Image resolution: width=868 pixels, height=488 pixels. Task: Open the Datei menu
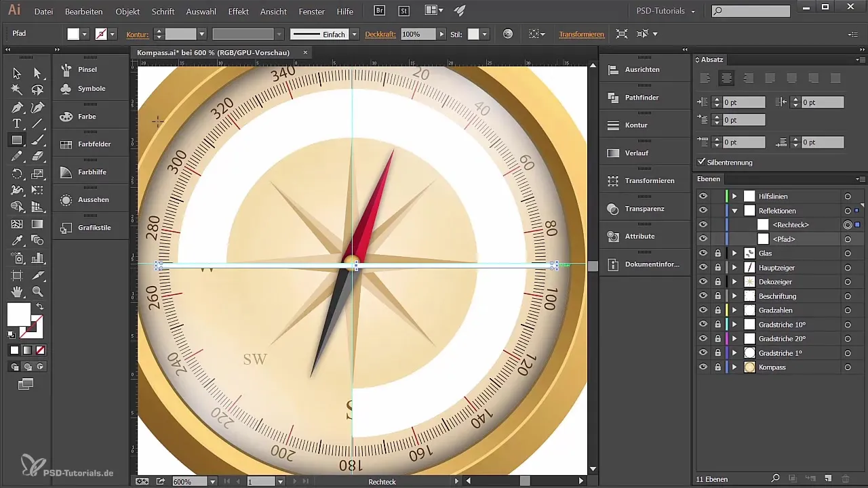[43, 12]
